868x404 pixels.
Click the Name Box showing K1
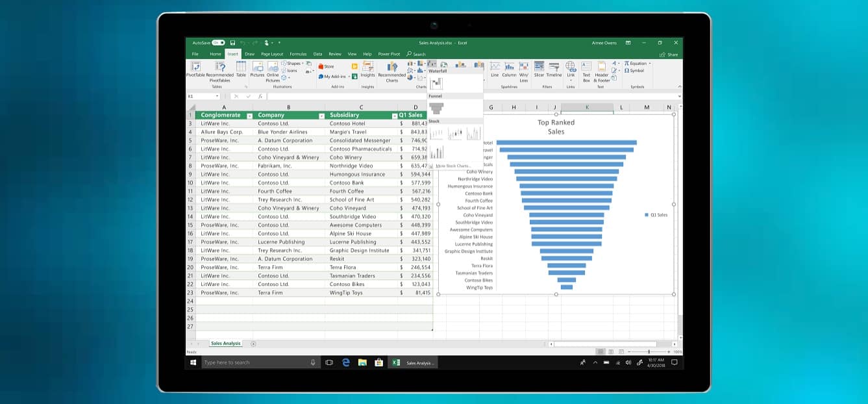tap(203, 96)
